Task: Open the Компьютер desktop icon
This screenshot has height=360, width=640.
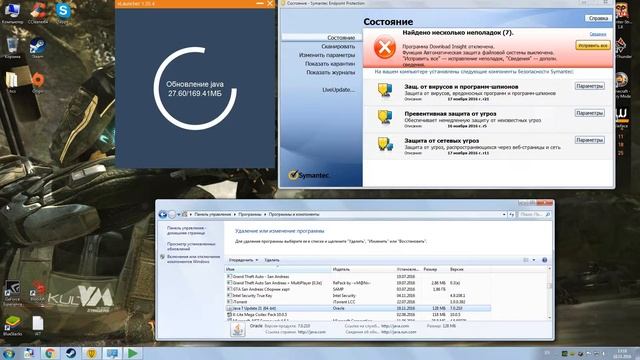Action: click(12, 12)
